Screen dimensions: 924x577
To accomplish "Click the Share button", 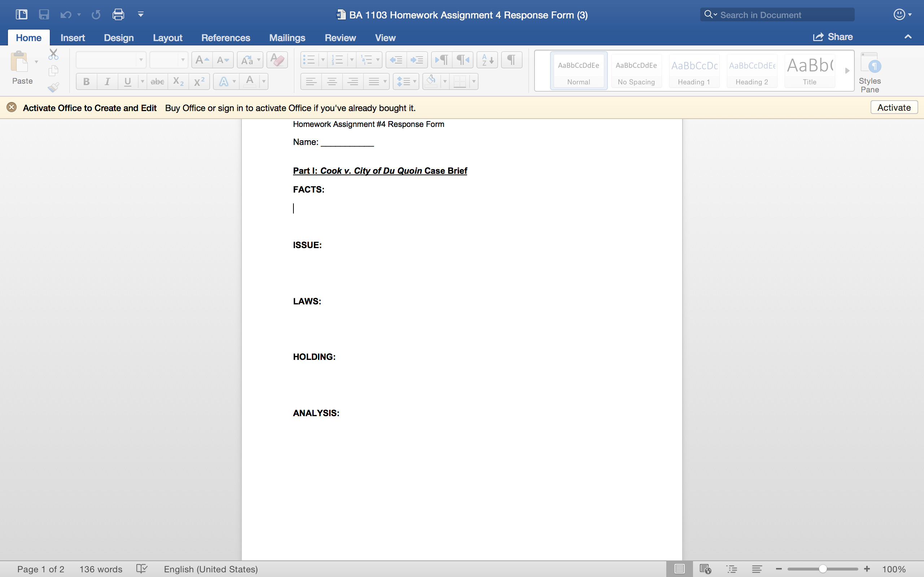I will pos(833,37).
